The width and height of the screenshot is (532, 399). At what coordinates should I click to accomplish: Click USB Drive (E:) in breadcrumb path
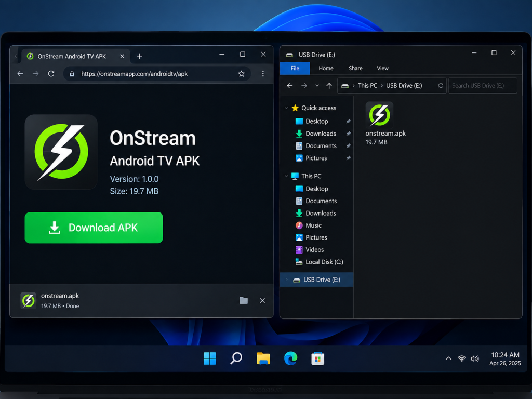(404, 86)
